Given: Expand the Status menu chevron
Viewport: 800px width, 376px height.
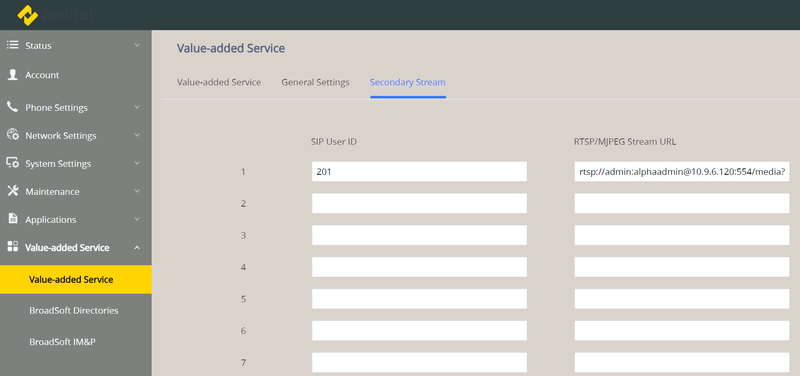Looking at the screenshot, I should pos(137,45).
